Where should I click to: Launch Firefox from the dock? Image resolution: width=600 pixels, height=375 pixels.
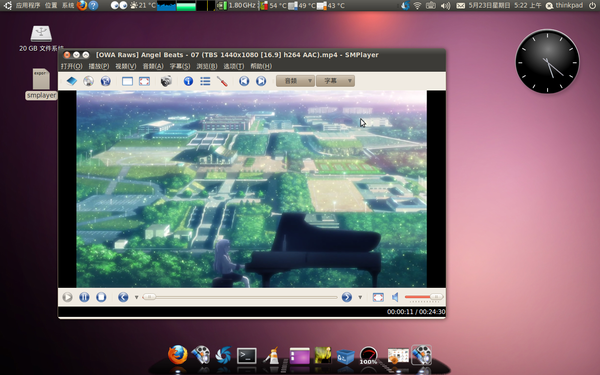tap(178, 355)
